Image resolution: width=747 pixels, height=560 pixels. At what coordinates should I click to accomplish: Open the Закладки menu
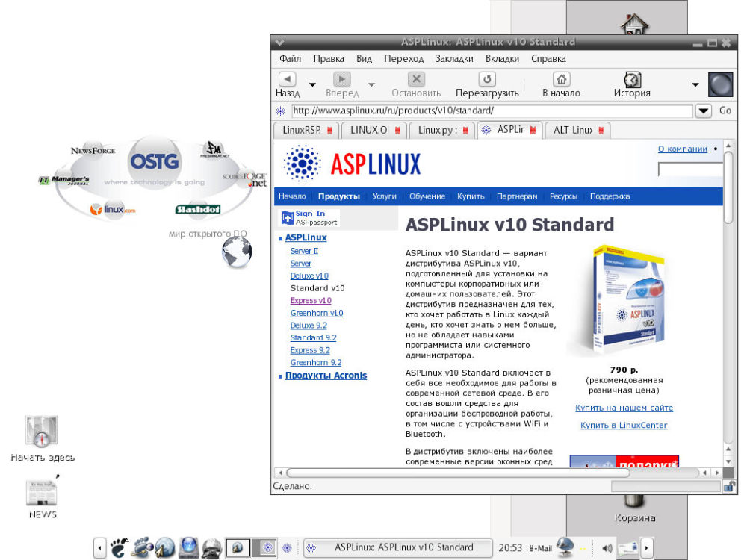[x=454, y=58]
